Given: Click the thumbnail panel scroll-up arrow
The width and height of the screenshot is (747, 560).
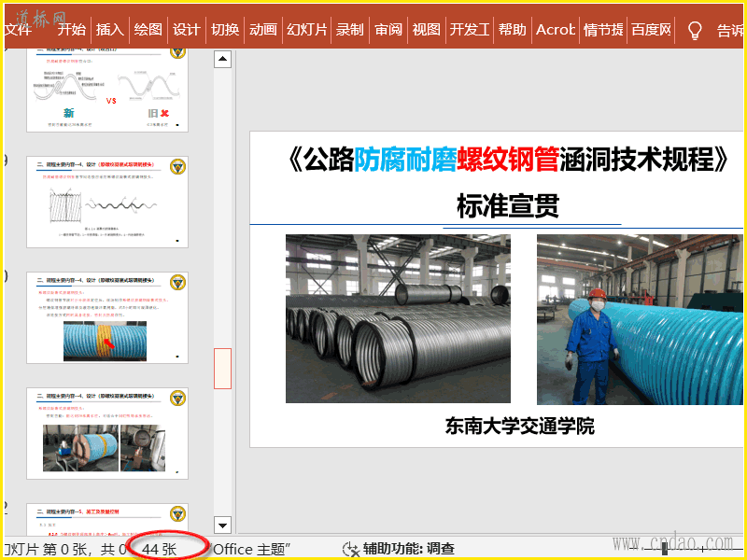Looking at the screenshot, I should click(x=222, y=59).
